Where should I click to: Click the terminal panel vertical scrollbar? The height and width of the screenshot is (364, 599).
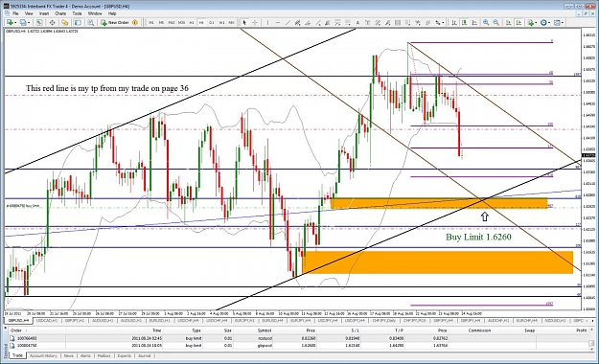[591, 339]
